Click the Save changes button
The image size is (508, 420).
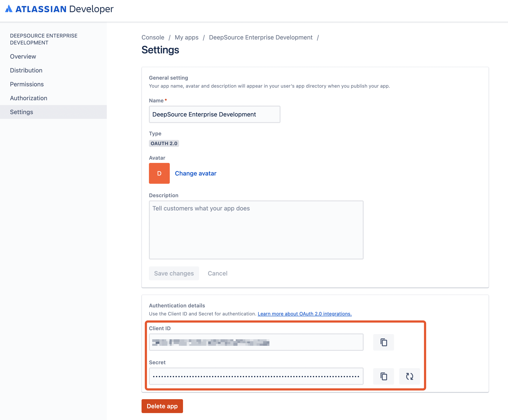(x=174, y=273)
